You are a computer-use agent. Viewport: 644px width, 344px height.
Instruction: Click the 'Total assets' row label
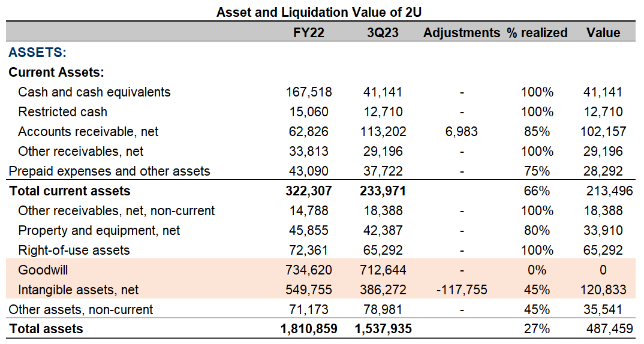(x=46, y=329)
